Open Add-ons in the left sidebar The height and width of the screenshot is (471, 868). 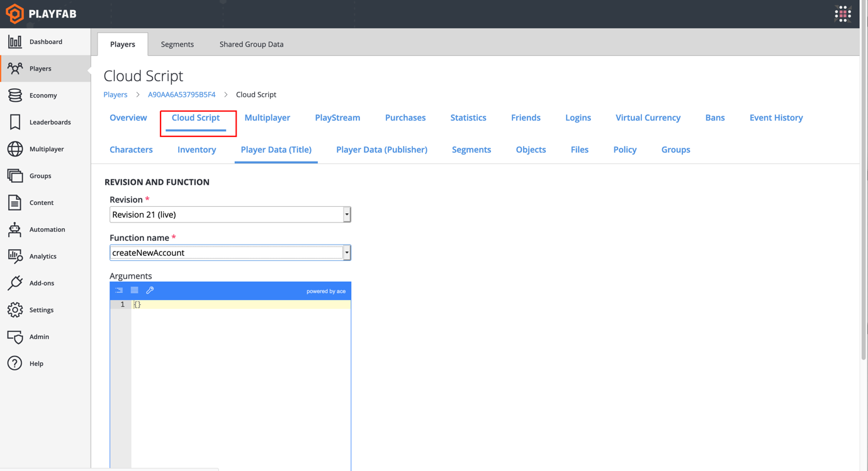coord(45,283)
